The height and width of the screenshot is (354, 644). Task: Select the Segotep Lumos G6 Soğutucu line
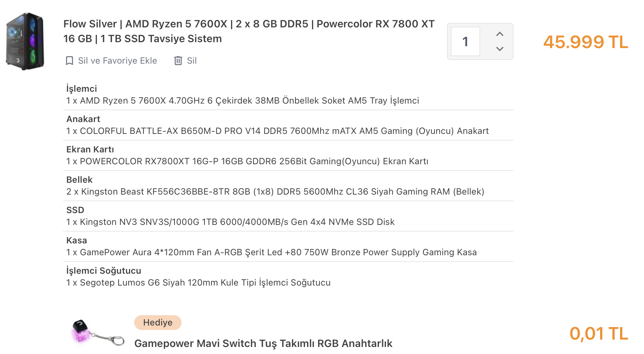tap(198, 283)
